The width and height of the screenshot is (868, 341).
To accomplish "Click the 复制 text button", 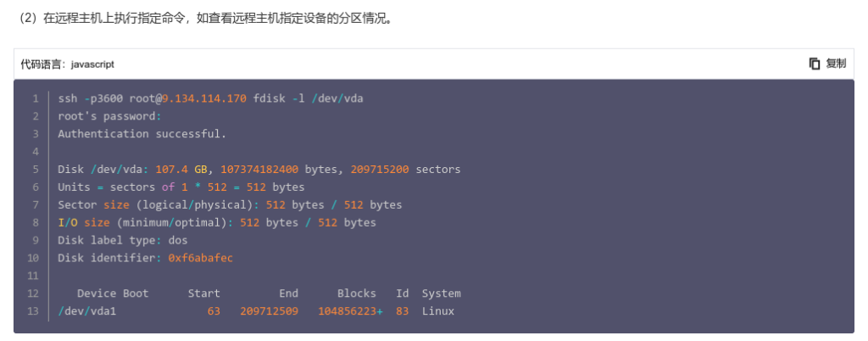I will (x=836, y=64).
